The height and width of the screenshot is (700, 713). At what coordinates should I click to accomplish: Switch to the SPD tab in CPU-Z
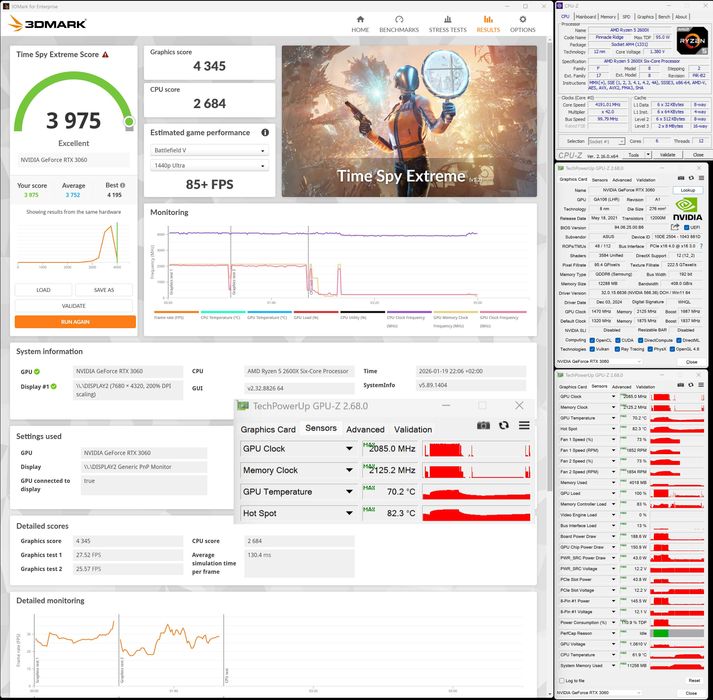click(626, 17)
